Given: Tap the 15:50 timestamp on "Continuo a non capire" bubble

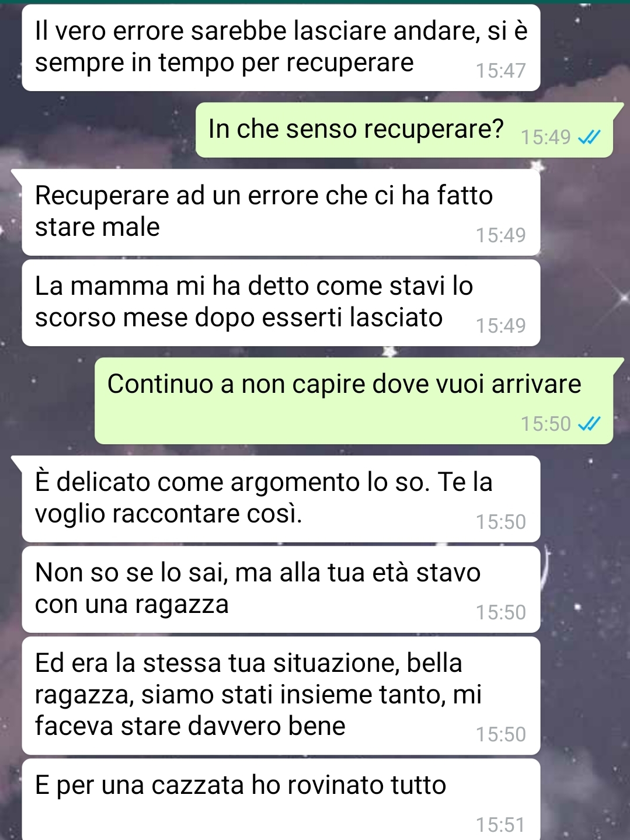Looking at the screenshot, I should 545,424.
